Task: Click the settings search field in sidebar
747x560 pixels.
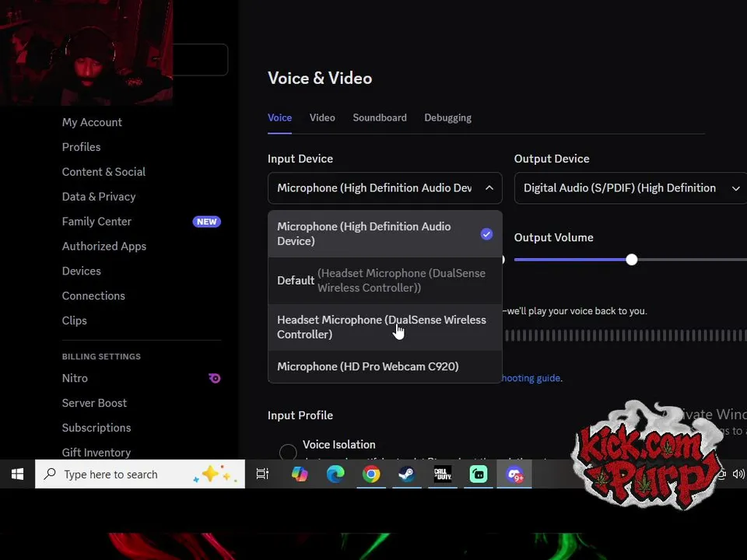Action: click(x=200, y=60)
